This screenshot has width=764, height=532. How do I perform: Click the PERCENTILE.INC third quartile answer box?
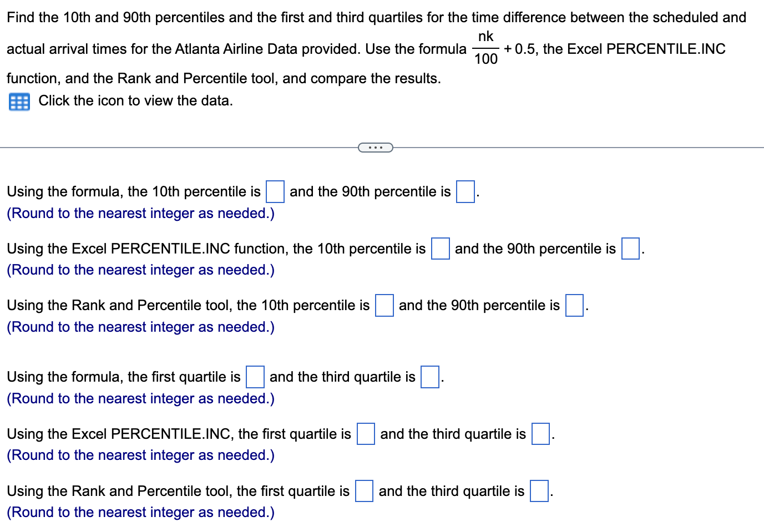tap(540, 434)
